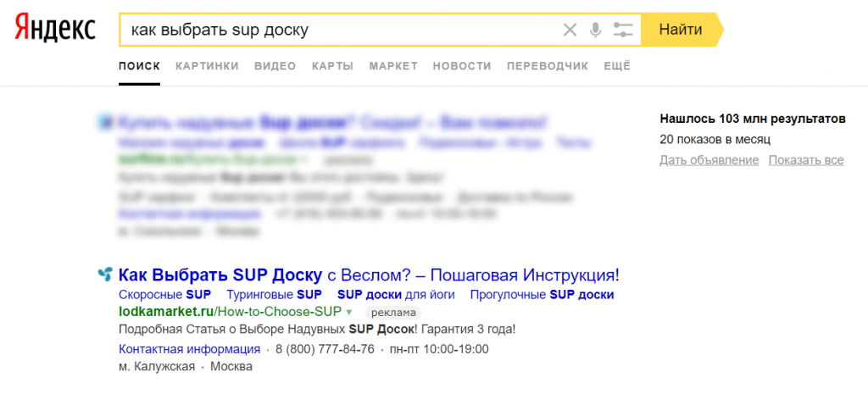Viewport: 868px width, 394px height.
Task: Follow the Скоросные SUP sitelink
Action: point(165,295)
